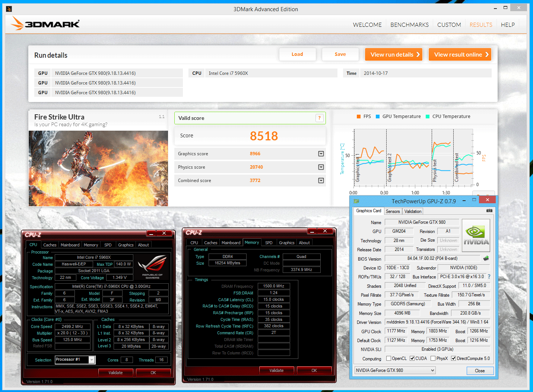The width and height of the screenshot is (533, 392).
Task: Click the CPU-Z Cores value field
Action: pos(127,360)
